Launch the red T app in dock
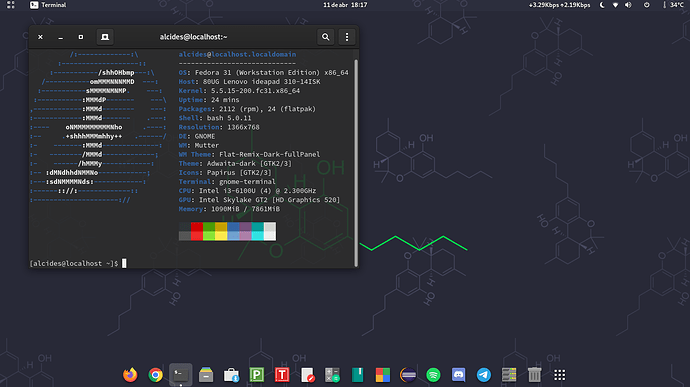Image resolution: width=690 pixels, height=387 pixels. (282, 375)
